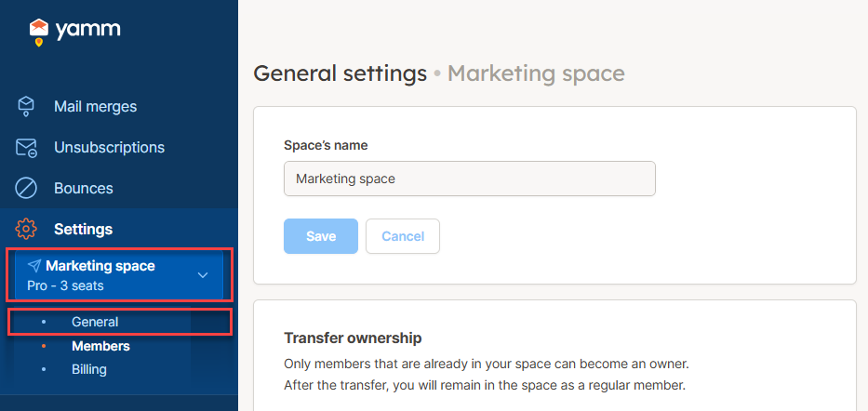Click the Cancel button
This screenshot has width=868, height=411.
coord(403,236)
